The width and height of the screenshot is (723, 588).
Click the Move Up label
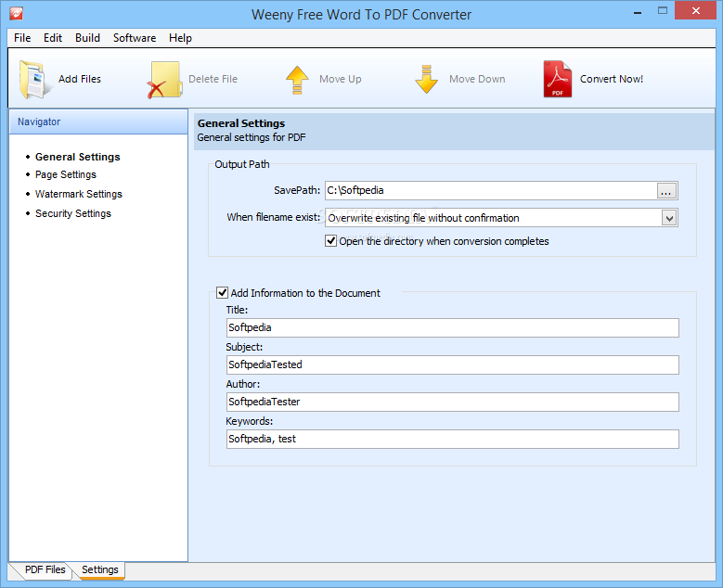pos(341,79)
